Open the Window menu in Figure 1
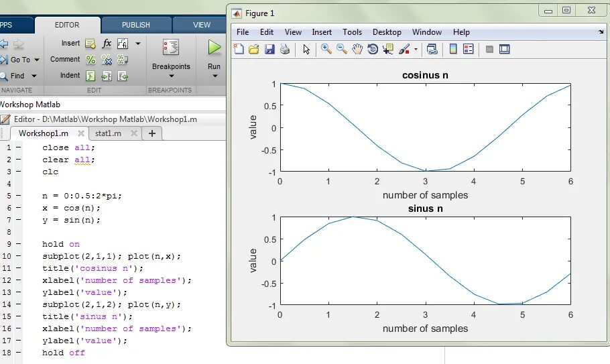610x364 pixels. (427, 32)
